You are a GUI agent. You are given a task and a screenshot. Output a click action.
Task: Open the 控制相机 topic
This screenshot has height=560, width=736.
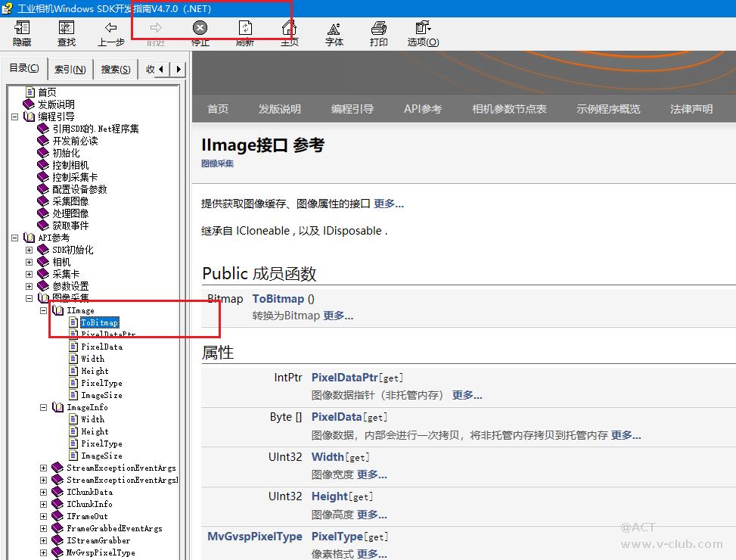click(x=70, y=165)
